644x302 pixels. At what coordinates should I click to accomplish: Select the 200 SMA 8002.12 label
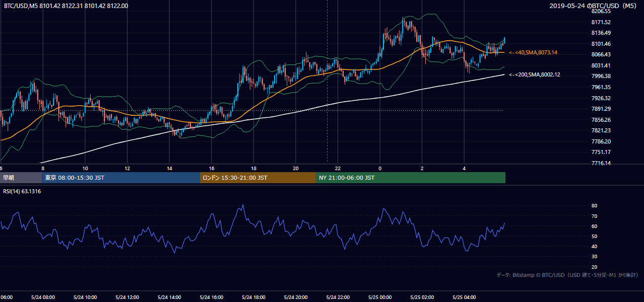coord(535,74)
